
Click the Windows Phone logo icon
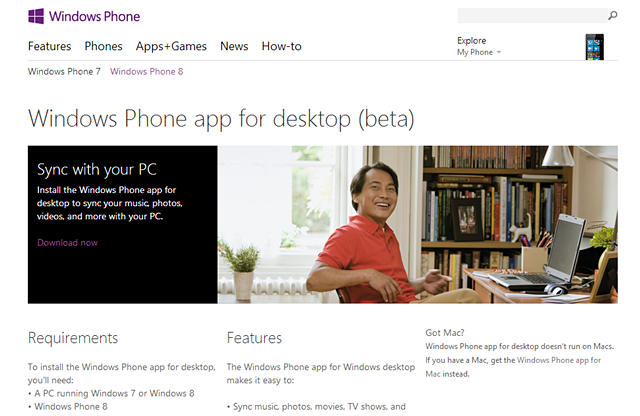36,16
